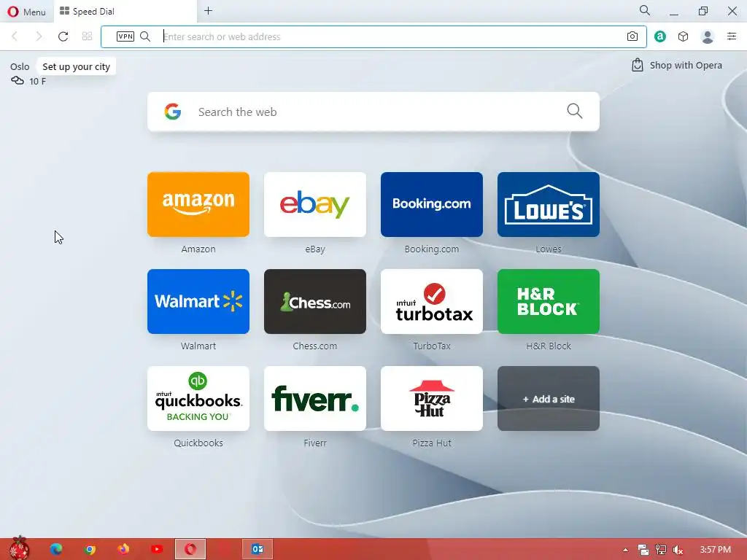Click the 10 F temperature reading

pyautogui.click(x=38, y=82)
